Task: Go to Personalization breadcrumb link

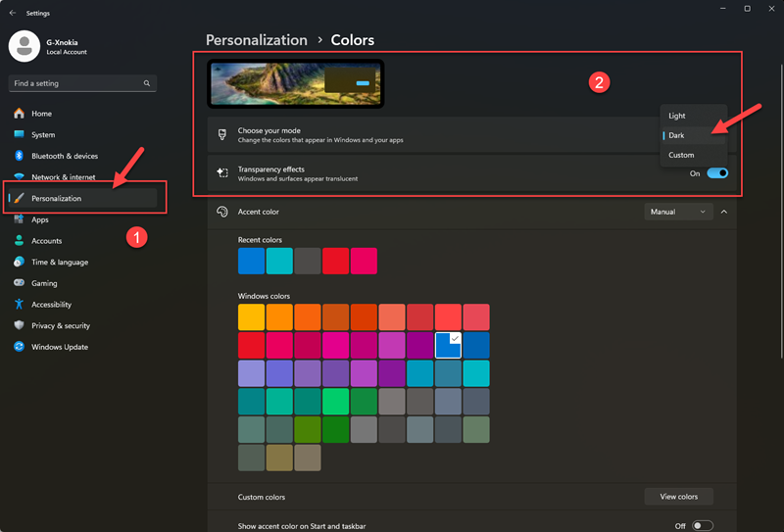Action: 257,40
